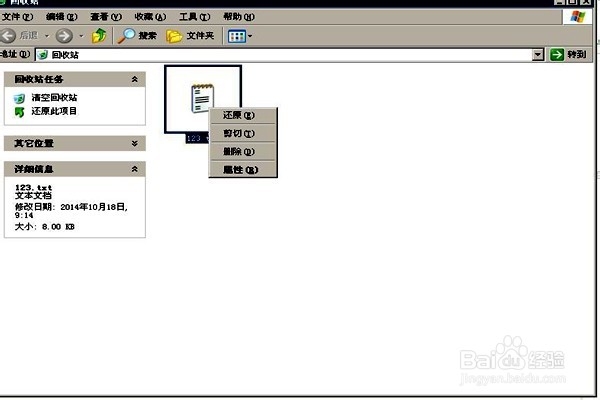
Task: Click the Recycle Bin icon in address bar
Action: pos(42,55)
